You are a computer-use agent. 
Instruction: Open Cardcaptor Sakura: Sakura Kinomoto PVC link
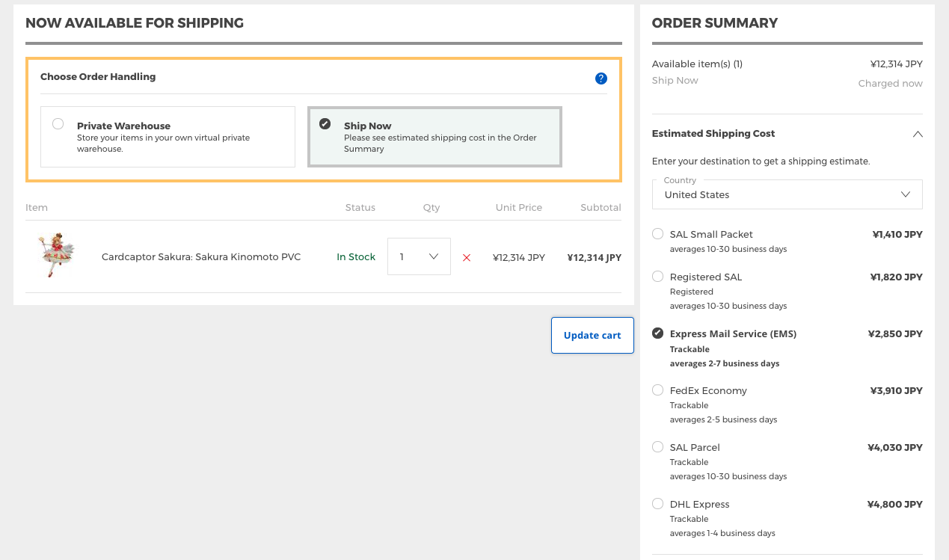[201, 257]
